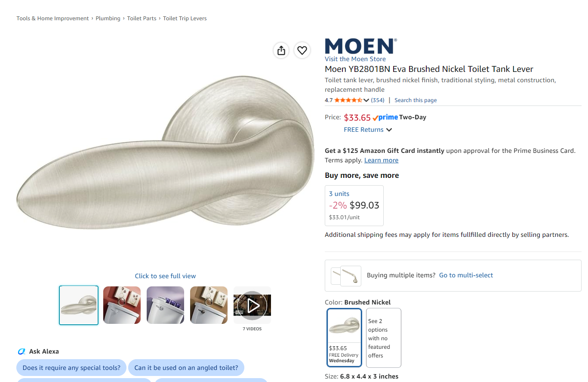This screenshot has height=382, width=588.
Task: Click the Prime Two-Day logo
Action: (x=385, y=118)
